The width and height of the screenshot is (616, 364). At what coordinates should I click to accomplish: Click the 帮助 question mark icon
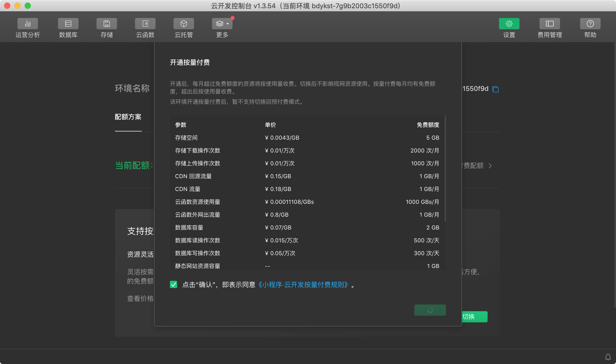click(x=590, y=24)
